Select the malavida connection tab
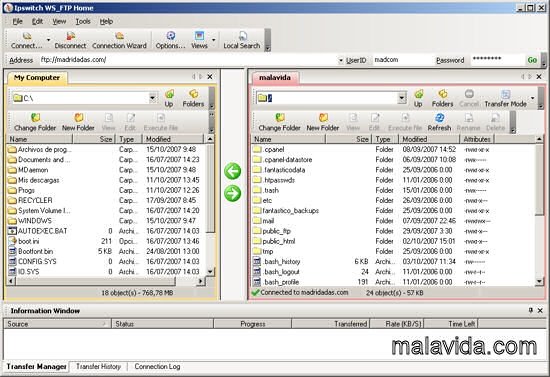Screen dimensions: 550x377 tap(275, 78)
